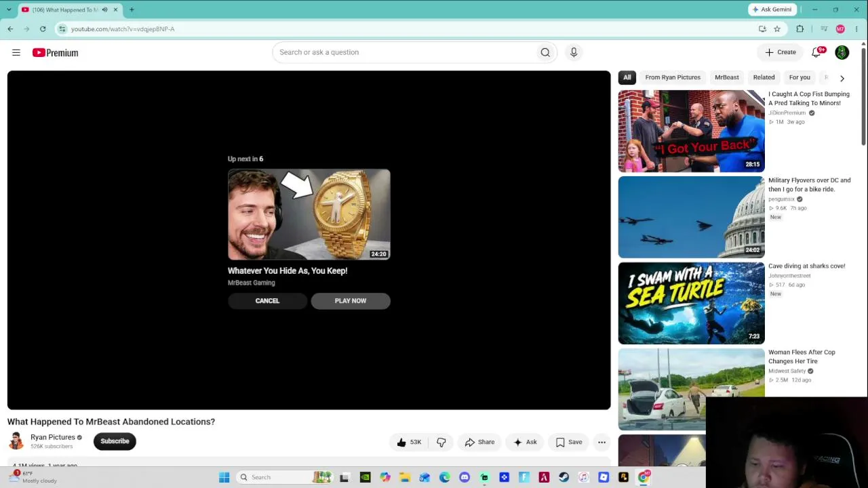Open 'Whatever You Hide As, You Keep!' title
Screen dimensions: 868x488
pos(288,271)
